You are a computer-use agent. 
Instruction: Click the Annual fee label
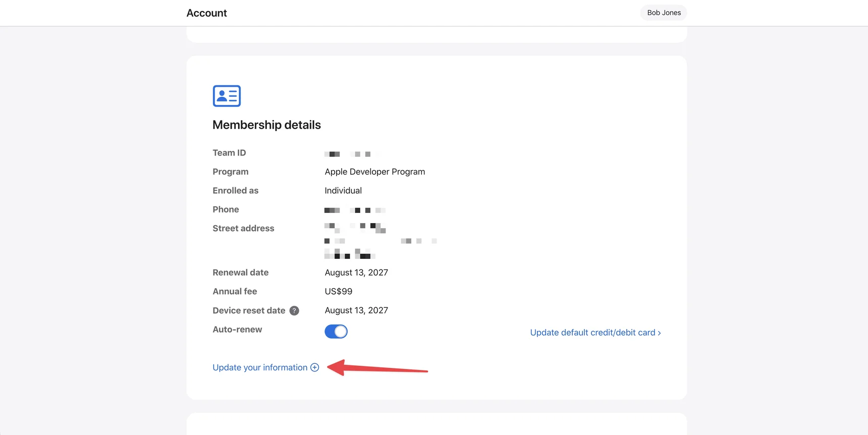235,292
